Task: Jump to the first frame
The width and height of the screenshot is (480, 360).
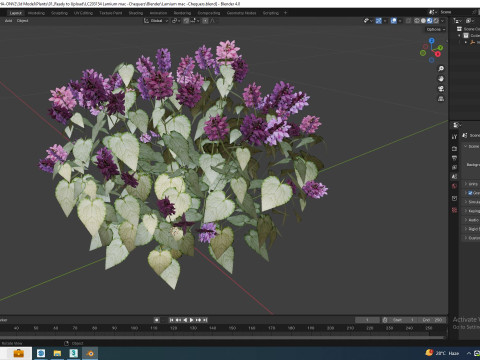Action: point(171,320)
